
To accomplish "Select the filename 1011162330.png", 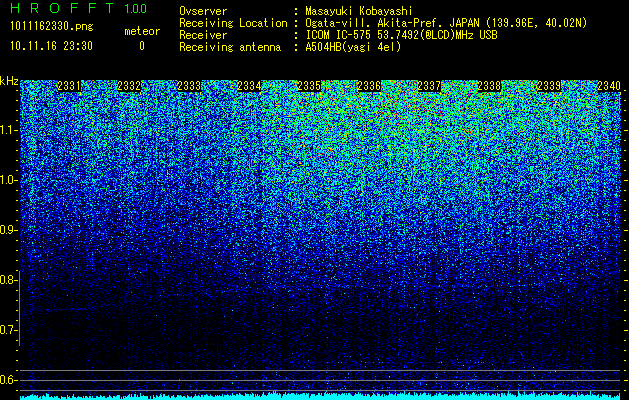I will (x=52, y=27).
